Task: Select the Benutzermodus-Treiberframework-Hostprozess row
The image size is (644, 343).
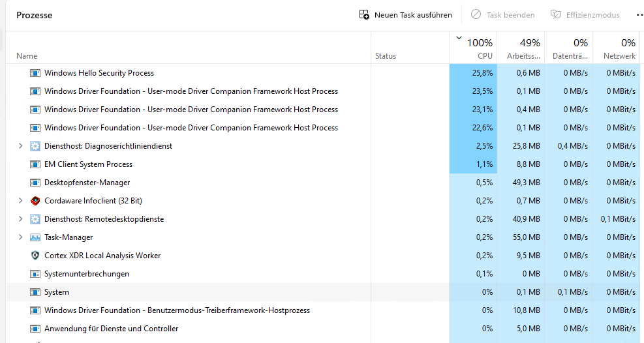Action: tap(323, 310)
